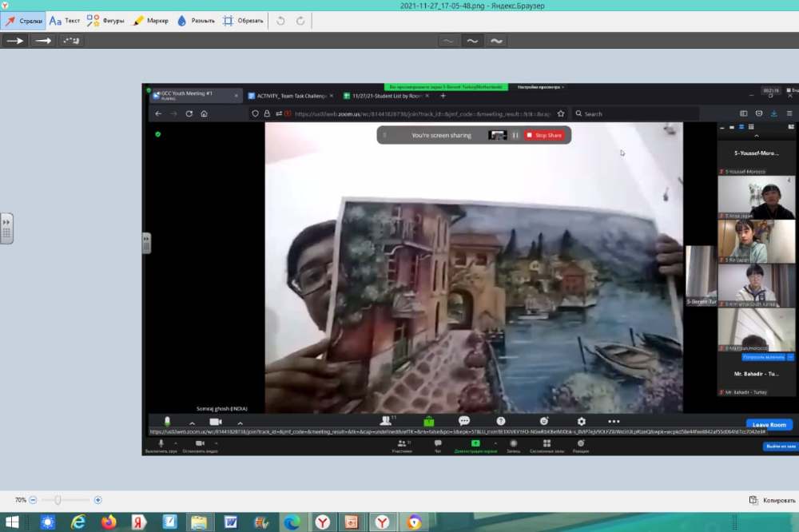Choose the thick straight arrow style
799x532 pixels.
[43, 41]
